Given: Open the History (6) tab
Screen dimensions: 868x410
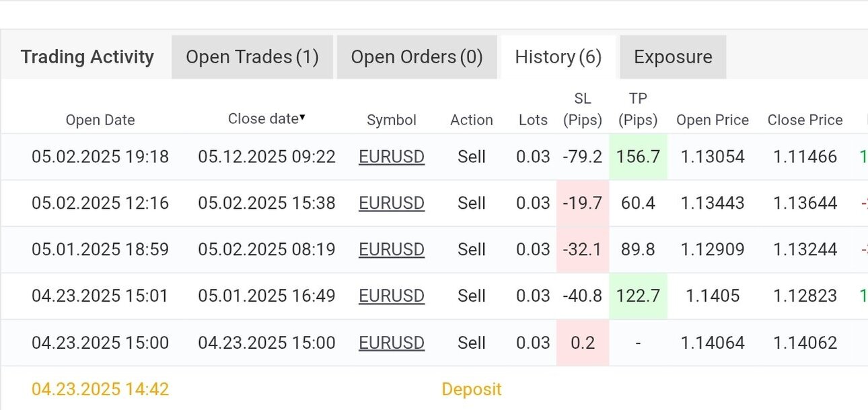Looking at the screenshot, I should point(558,57).
